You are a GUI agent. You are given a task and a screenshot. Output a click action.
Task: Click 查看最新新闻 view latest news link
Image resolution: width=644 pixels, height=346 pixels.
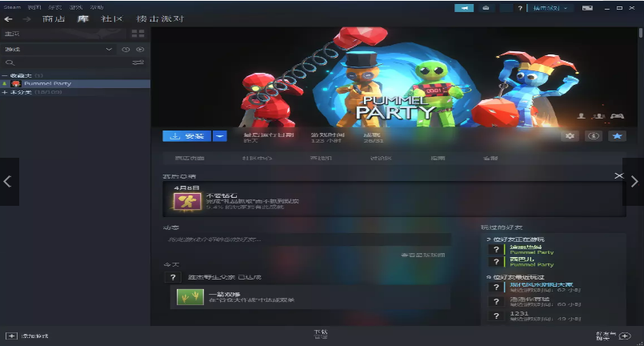pos(423,255)
